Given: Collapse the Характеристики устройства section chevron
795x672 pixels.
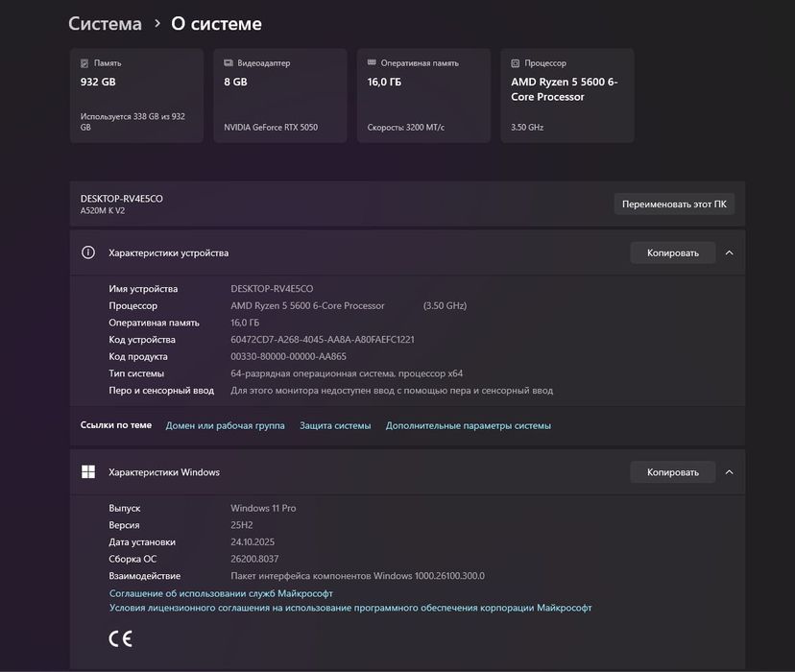Looking at the screenshot, I should click(x=729, y=252).
